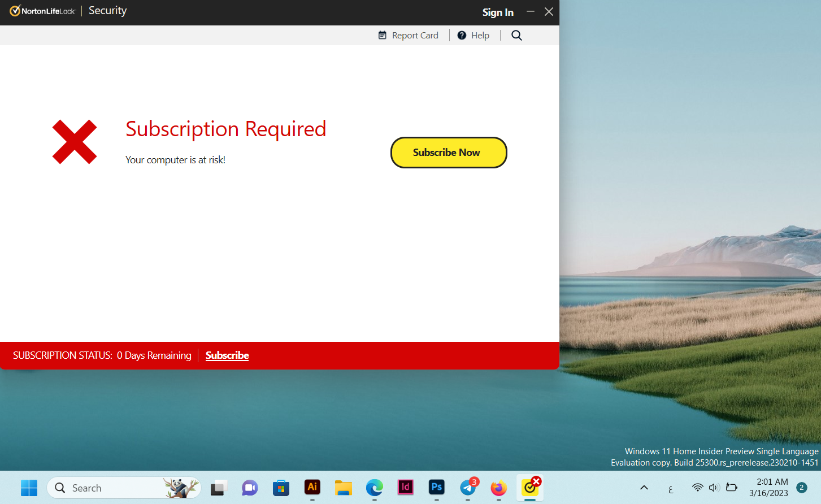The image size is (821, 504).
Task: Open Wi-Fi network settings in tray
Action: [698, 488]
